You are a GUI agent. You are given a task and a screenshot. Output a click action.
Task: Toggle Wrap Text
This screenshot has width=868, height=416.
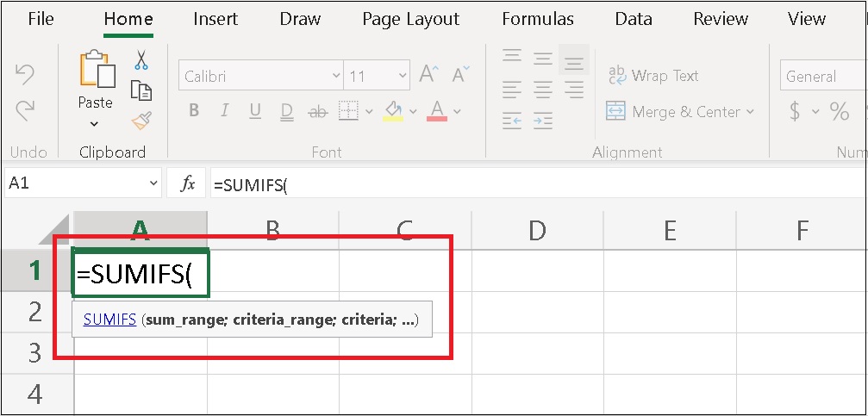653,76
